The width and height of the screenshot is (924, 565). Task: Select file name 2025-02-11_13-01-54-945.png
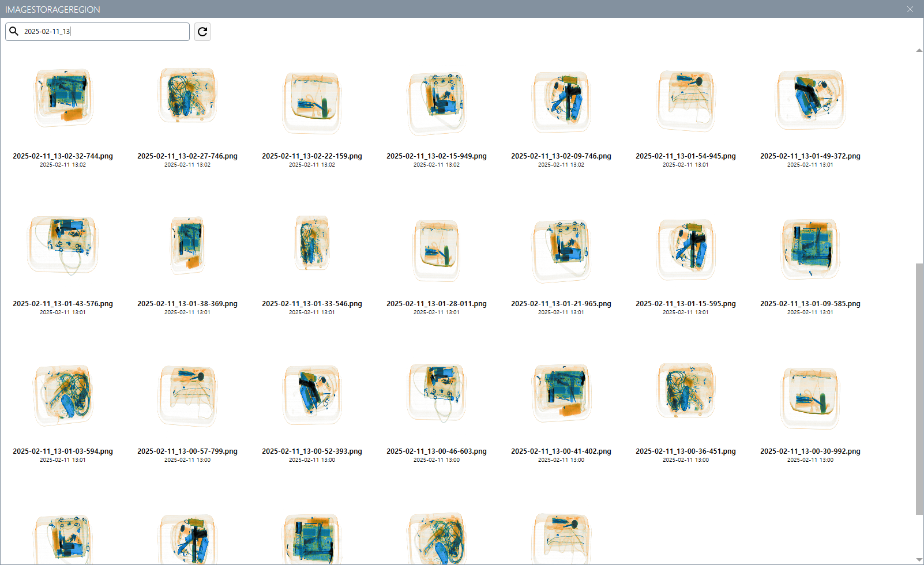[x=686, y=156]
